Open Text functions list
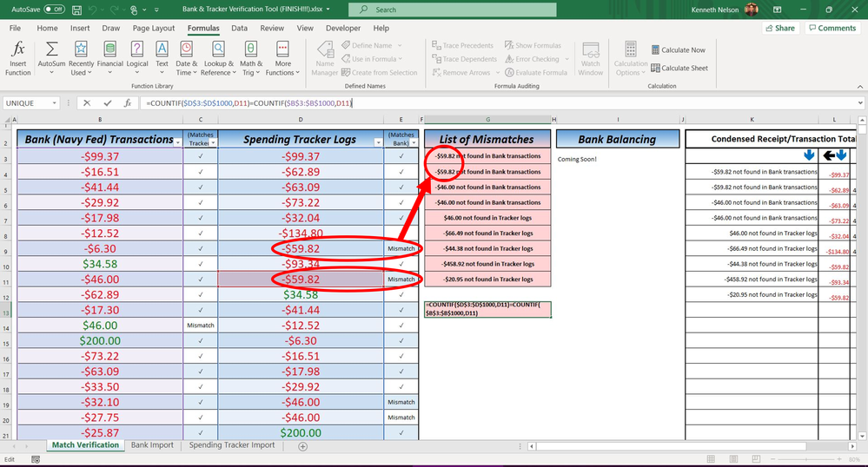The height and width of the screenshot is (467, 868). (162, 58)
